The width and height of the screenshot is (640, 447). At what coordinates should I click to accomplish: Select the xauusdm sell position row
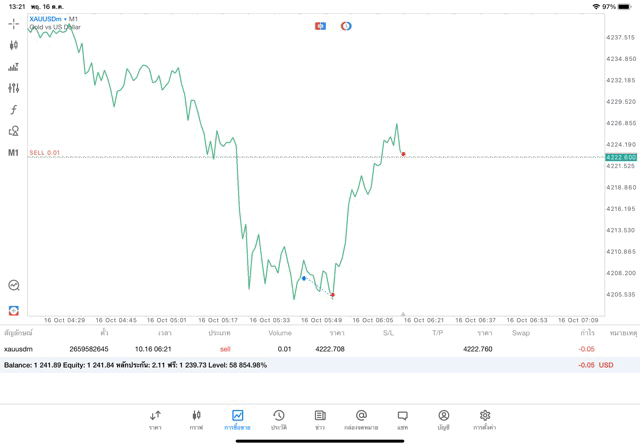pos(300,349)
